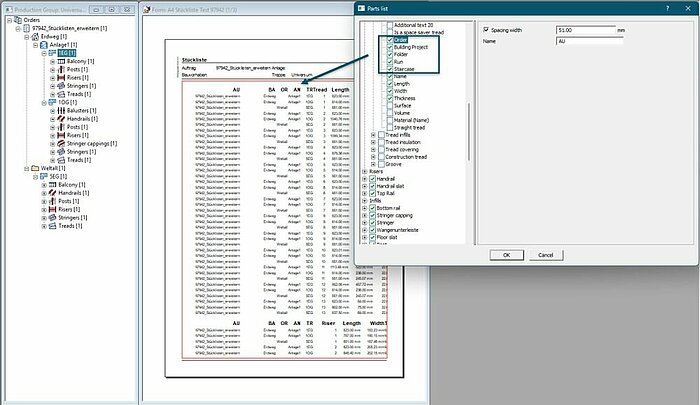Viewport: 700px width, 405px height.
Task: Click the Anlage1 node icon
Action: coord(44,45)
